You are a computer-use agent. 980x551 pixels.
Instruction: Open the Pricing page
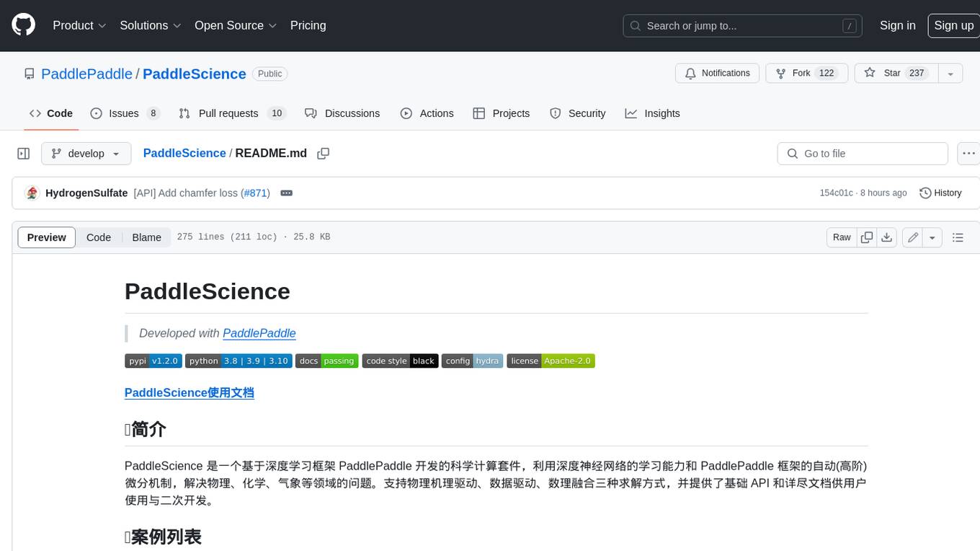click(308, 25)
